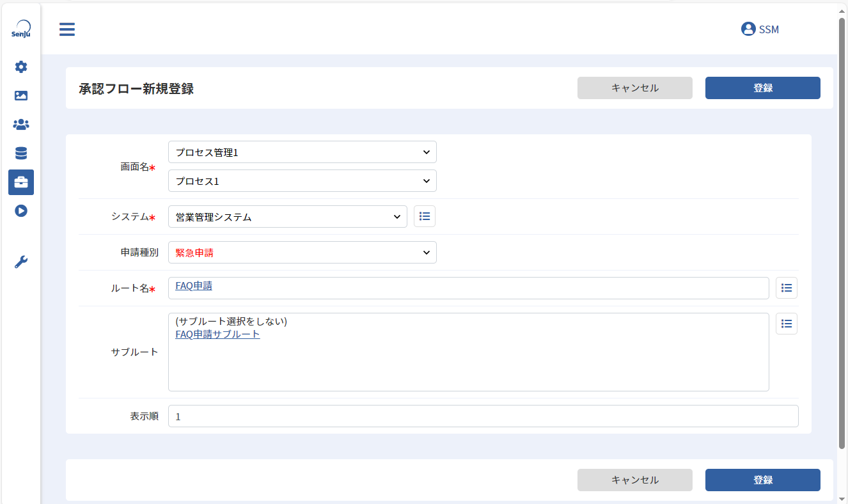This screenshot has height=504, width=848.
Task: Open the users group sidebar icon
Action: tap(21, 124)
